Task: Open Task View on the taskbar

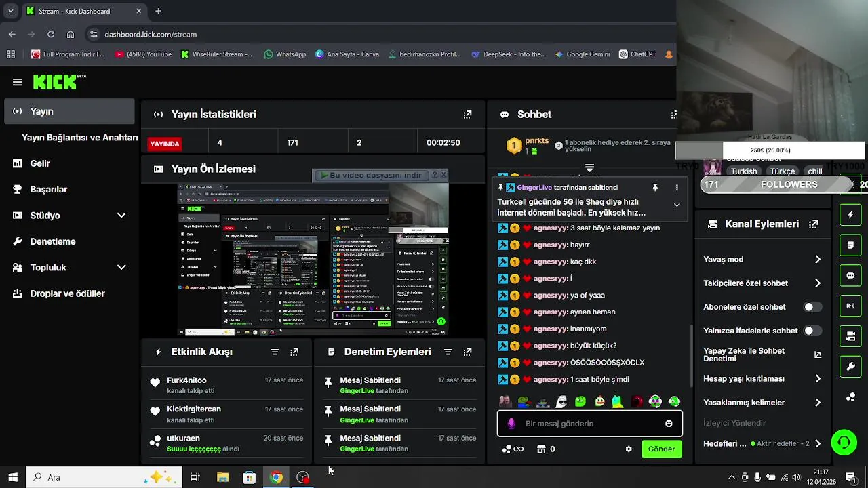Action: pyautogui.click(x=195, y=477)
